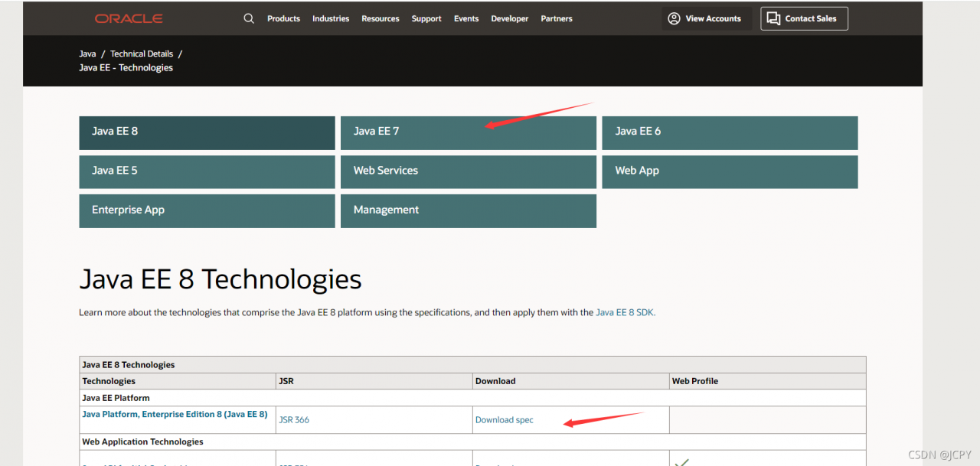The width and height of the screenshot is (980, 466).
Task: Open the search magnifier icon
Action: pos(249,18)
